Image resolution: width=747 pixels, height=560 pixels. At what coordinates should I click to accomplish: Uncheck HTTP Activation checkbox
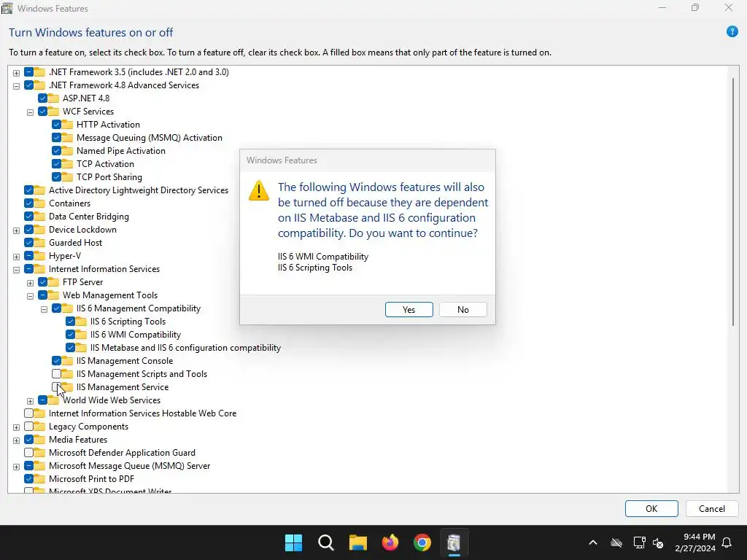tap(56, 124)
